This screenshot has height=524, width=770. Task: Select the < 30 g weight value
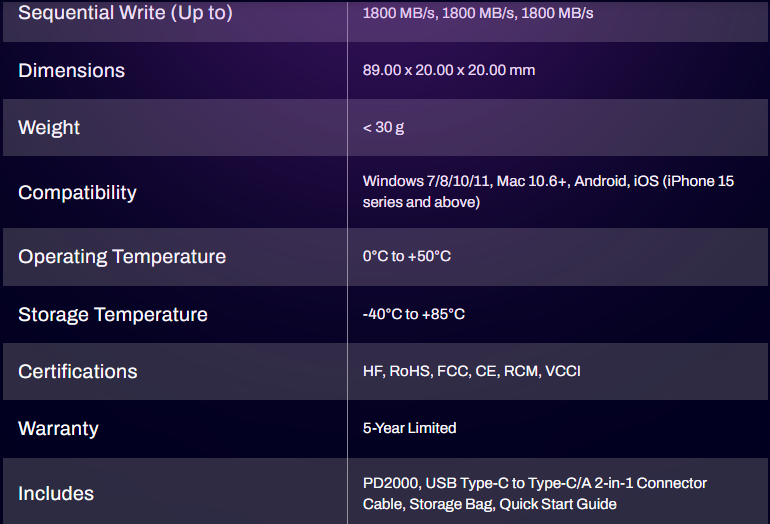[x=384, y=128]
